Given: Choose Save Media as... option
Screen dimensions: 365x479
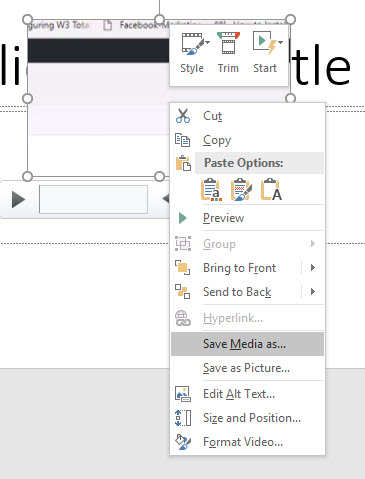Looking at the screenshot, I should [x=247, y=344].
